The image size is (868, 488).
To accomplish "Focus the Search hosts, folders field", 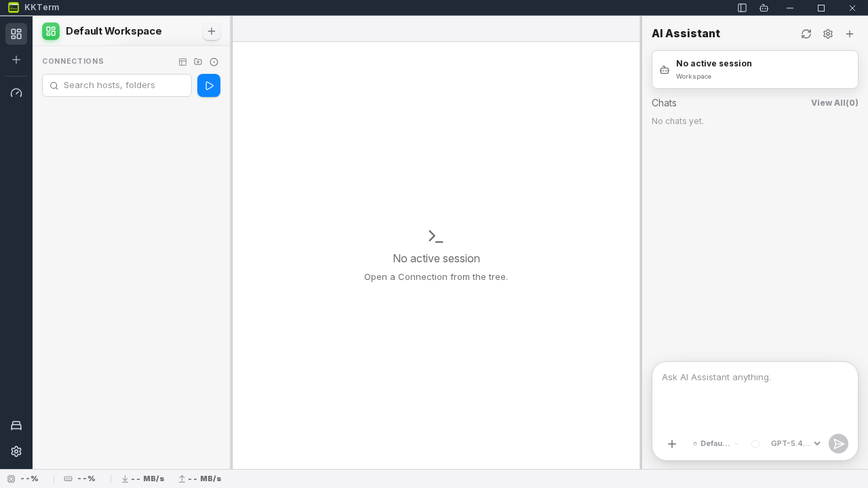I will (x=117, y=85).
